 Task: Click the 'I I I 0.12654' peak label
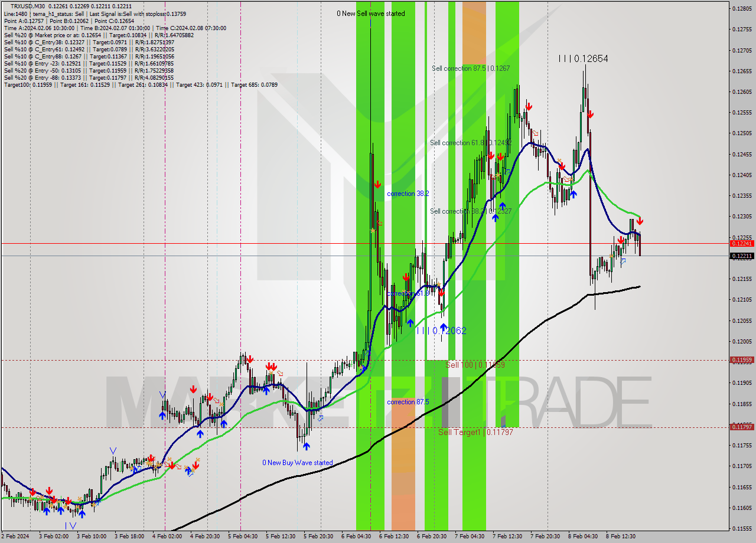(583, 58)
